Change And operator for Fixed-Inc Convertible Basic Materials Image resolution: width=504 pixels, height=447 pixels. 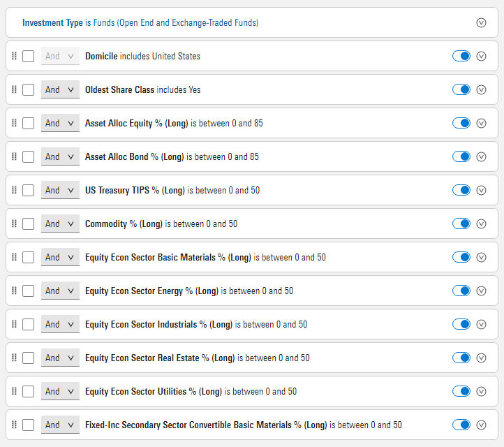(x=60, y=425)
